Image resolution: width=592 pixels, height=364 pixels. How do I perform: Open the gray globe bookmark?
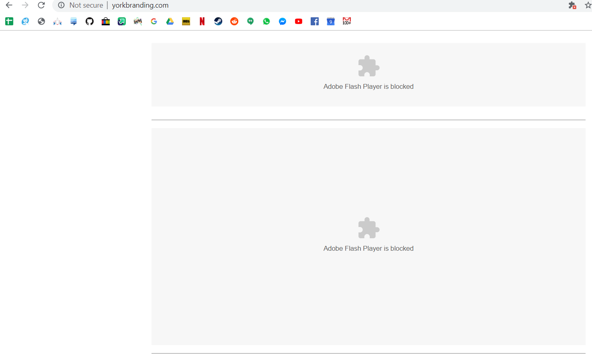point(41,21)
